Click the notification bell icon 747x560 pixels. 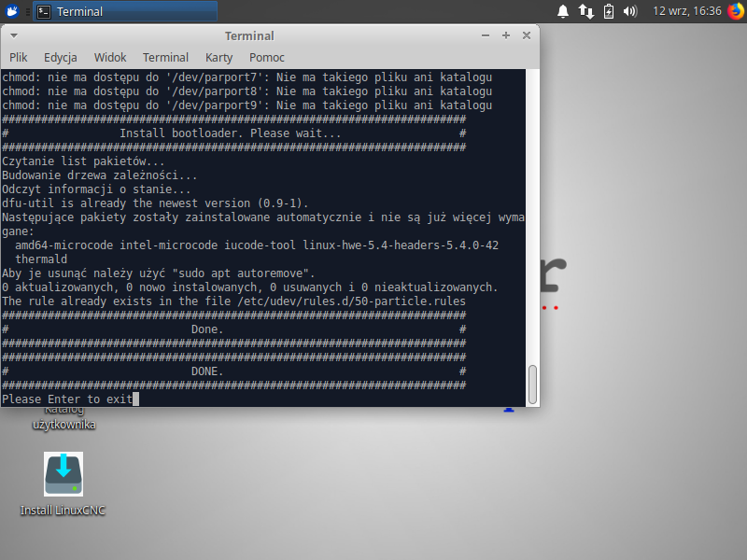[x=563, y=11]
